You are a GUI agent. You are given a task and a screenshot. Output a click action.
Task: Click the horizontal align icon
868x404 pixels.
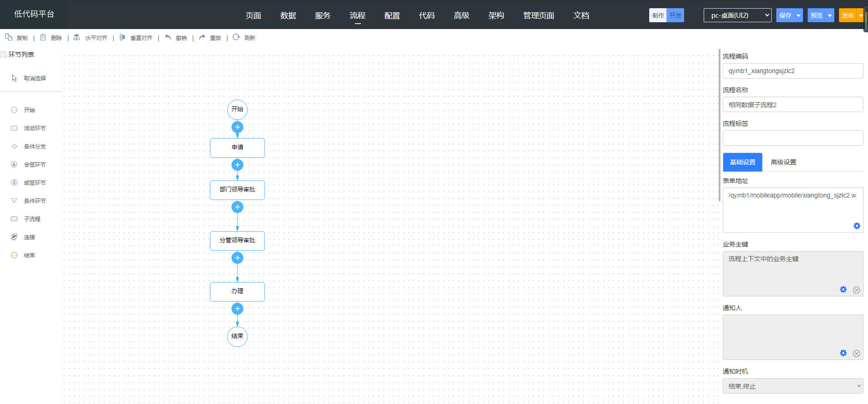(77, 37)
